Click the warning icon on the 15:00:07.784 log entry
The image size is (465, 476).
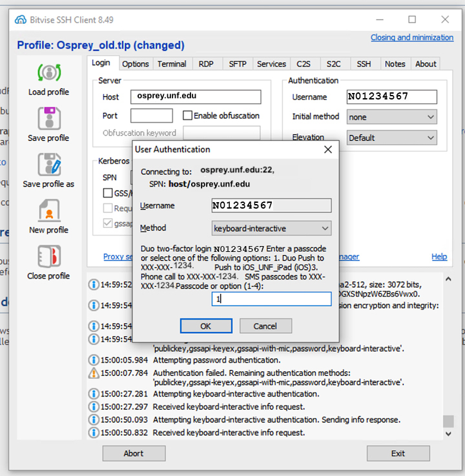[94, 373]
